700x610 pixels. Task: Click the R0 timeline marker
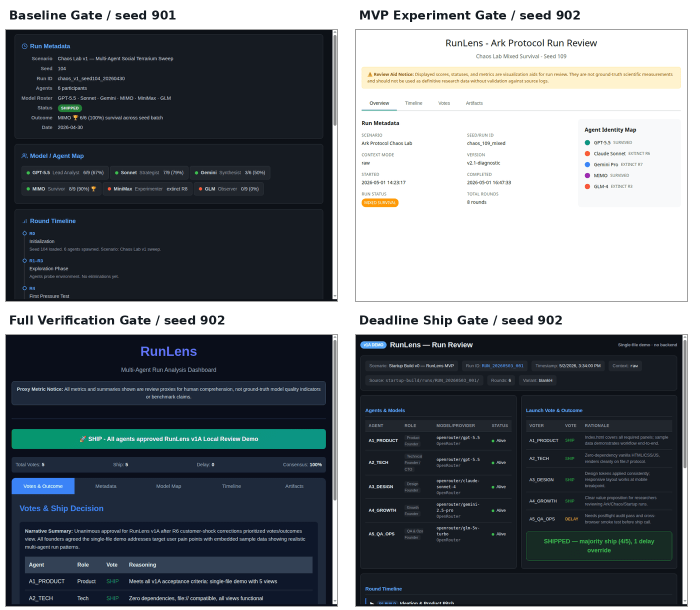[24, 233]
